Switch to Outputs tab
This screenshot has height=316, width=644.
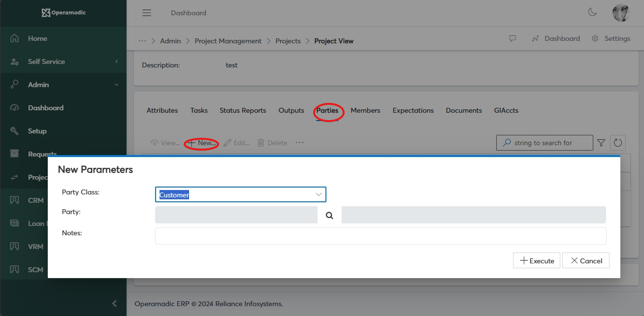coord(291,110)
